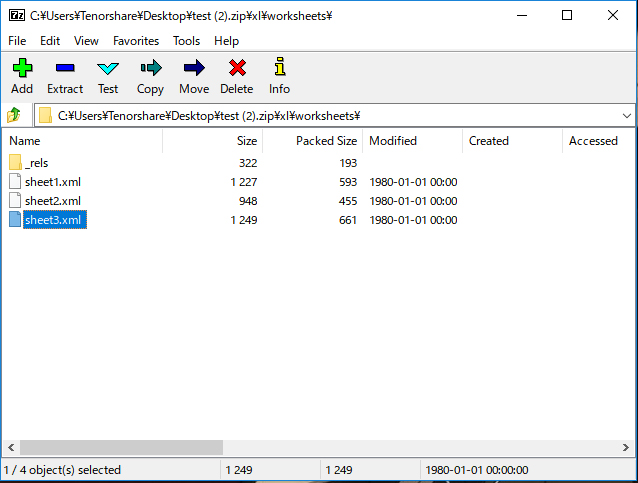Open the File menu
The width and height of the screenshot is (638, 483).
[17, 41]
